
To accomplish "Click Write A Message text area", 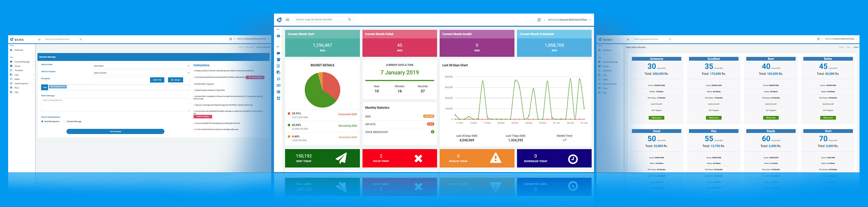I will 115,105.
